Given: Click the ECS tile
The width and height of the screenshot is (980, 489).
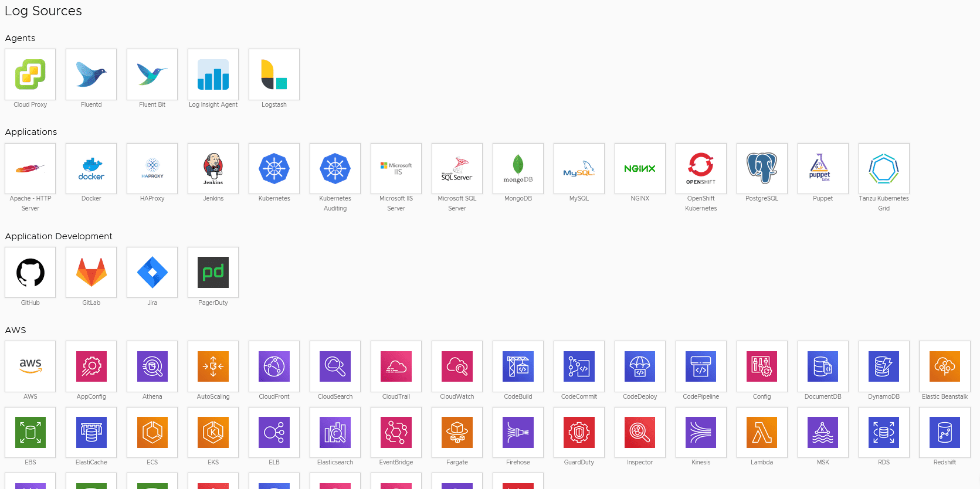Looking at the screenshot, I should pos(152,433).
